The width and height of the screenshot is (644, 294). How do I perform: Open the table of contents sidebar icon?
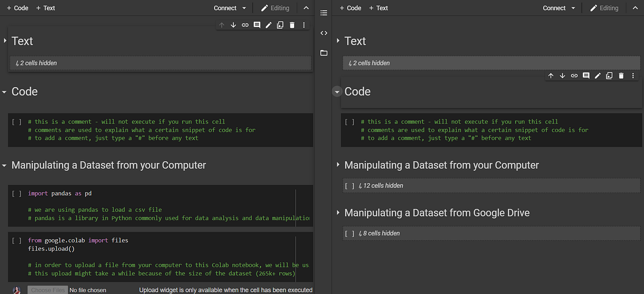point(324,12)
